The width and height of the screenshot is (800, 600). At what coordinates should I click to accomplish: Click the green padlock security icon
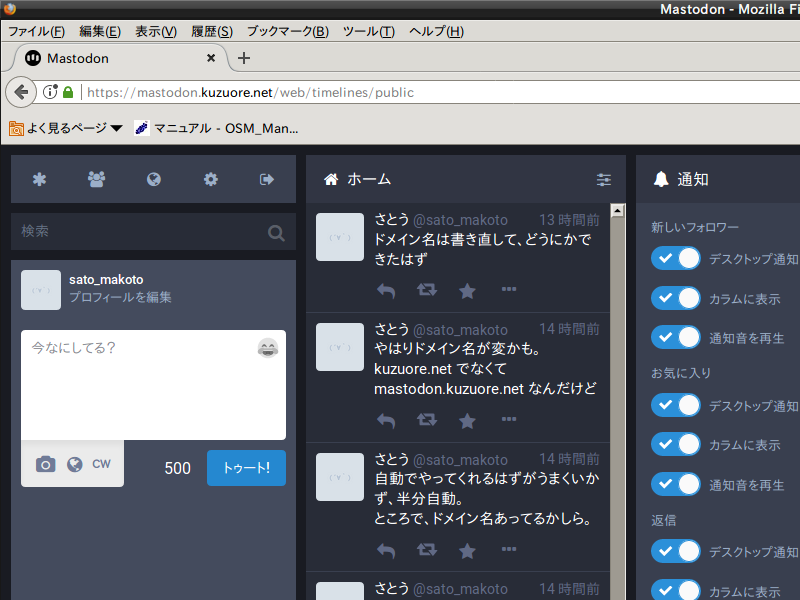(68, 92)
